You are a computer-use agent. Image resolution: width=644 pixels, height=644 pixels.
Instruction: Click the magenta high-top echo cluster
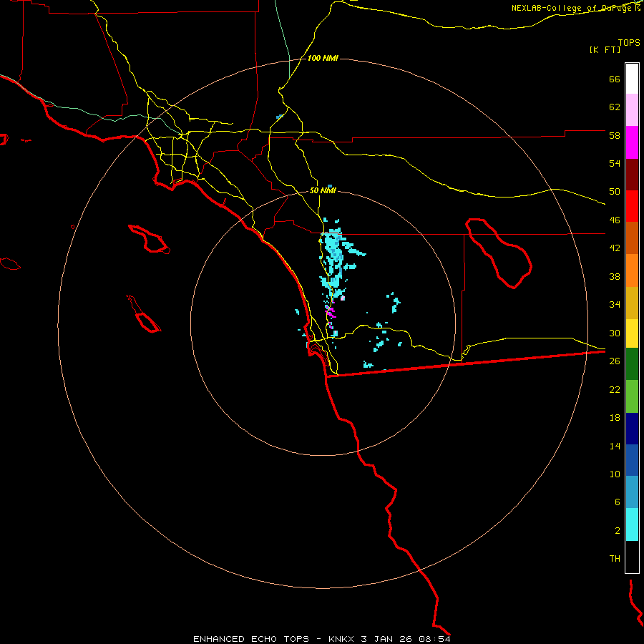330,312
